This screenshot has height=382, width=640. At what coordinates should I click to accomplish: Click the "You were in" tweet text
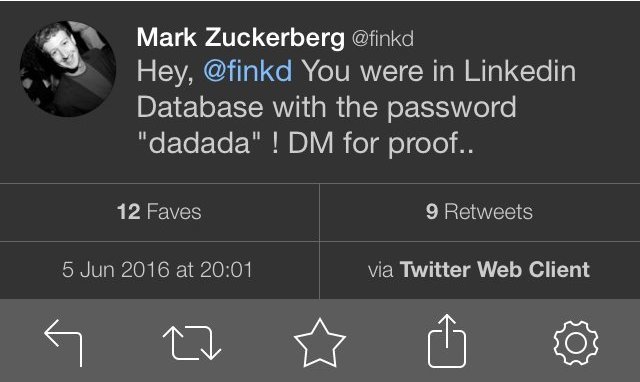pyautogui.click(x=378, y=71)
